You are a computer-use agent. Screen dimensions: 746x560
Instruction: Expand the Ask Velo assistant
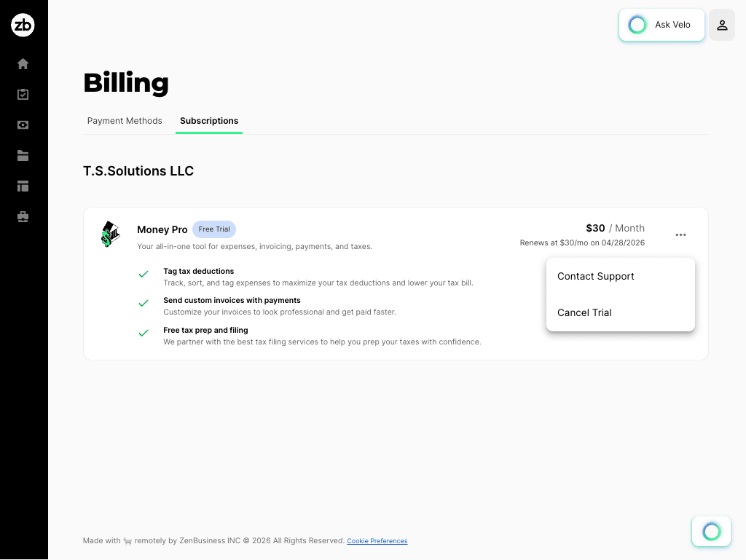(661, 24)
